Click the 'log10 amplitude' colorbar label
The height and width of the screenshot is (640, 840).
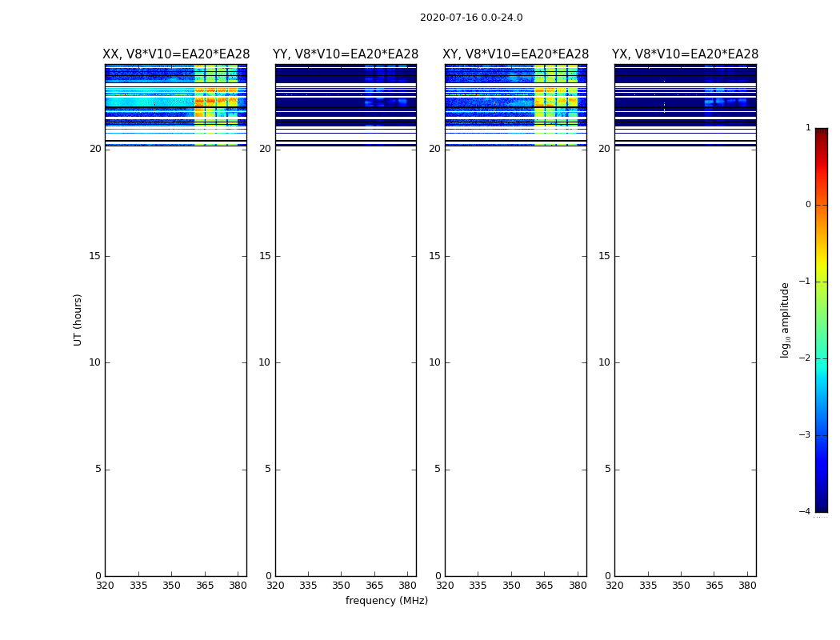coord(785,320)
